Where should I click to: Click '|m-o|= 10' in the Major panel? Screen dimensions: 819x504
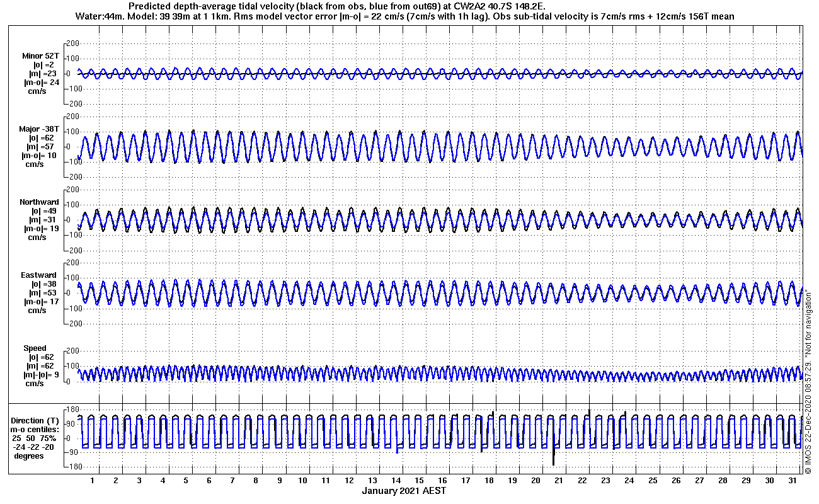tap(40, 156)
